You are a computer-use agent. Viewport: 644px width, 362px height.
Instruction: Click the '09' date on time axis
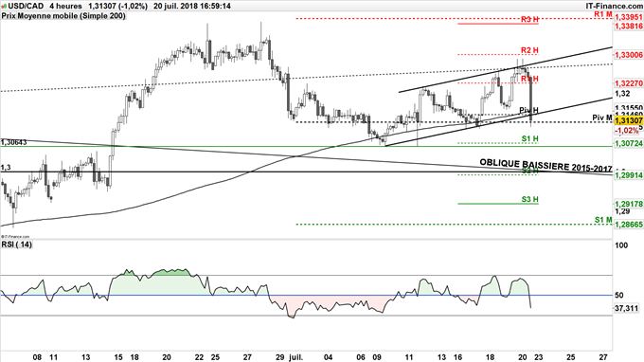(377, 357)
